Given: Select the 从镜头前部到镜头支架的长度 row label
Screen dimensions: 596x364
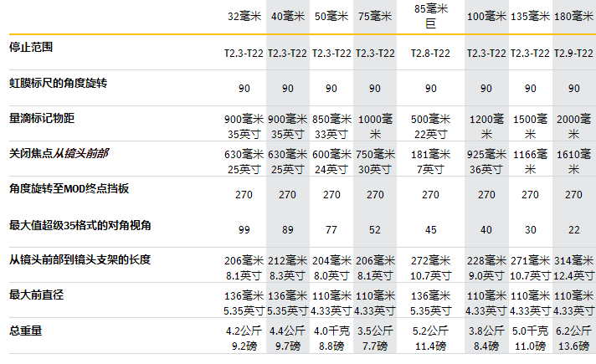Looking at the screenshot, I should pos(80,260).
